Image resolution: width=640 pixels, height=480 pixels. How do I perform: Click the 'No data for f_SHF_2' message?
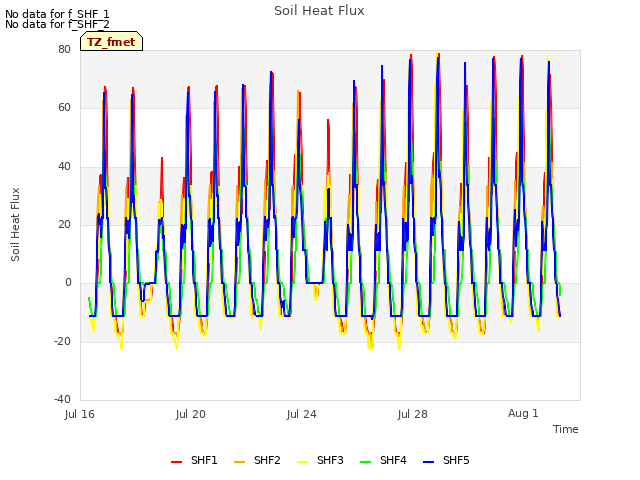click(x=57, y=24)
